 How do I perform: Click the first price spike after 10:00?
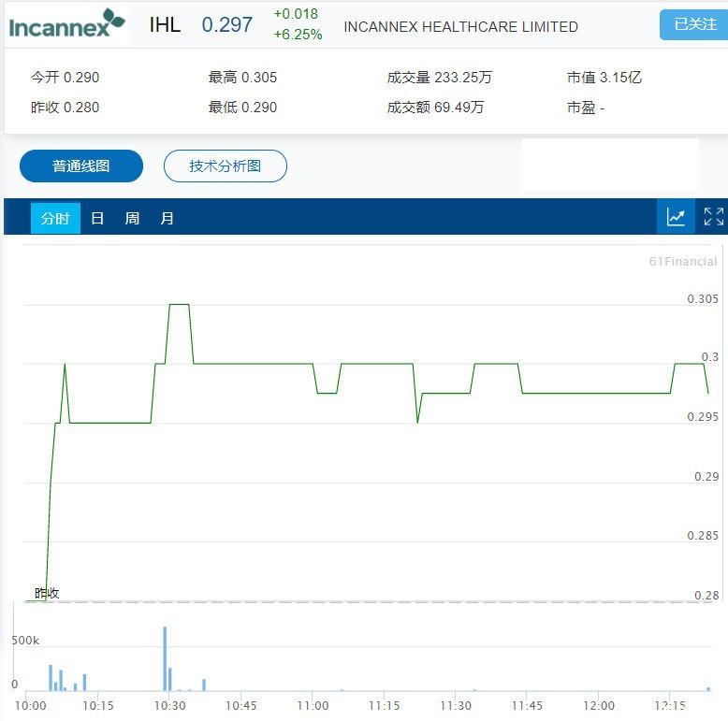click(65, 365)
